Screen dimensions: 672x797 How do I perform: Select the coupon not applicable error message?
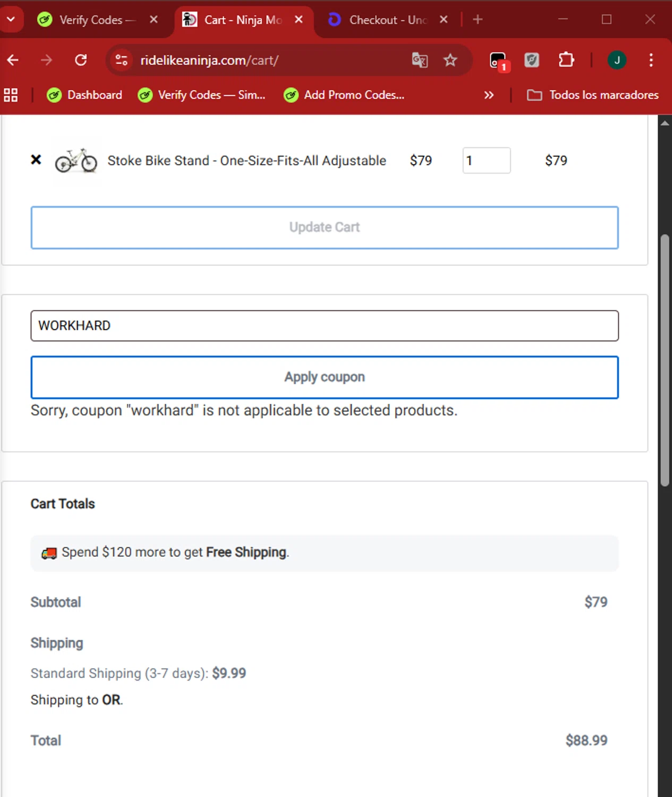click(244, 410)
